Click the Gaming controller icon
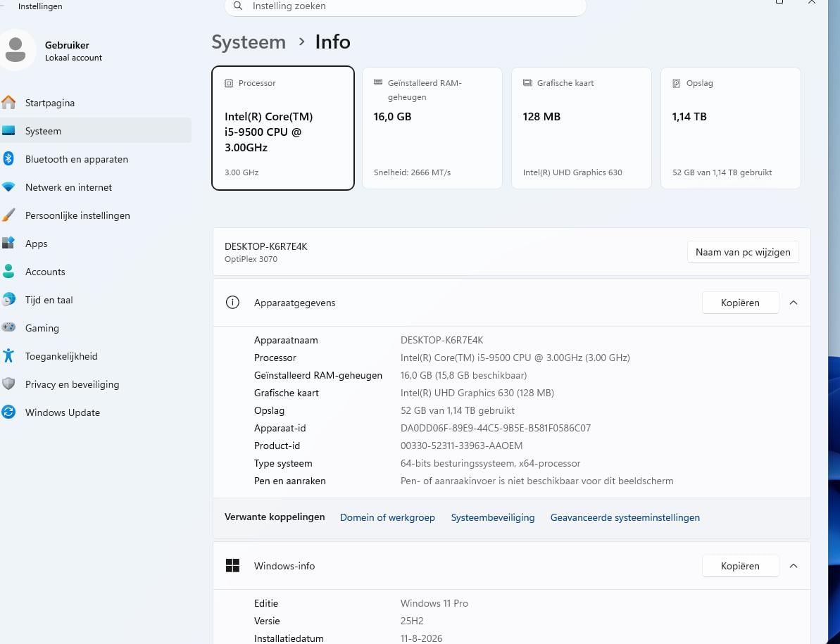Image resolution: width=840 pixels, height=644 pixels. coord(8,327)
